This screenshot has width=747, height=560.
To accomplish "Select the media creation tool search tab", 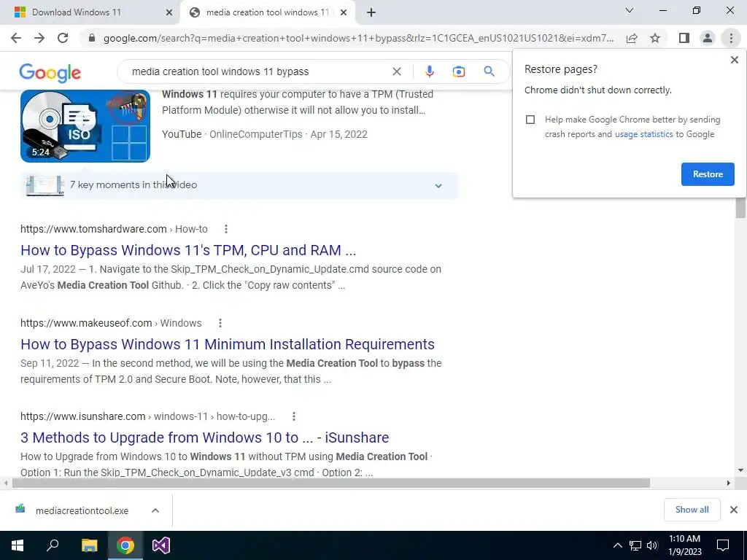I will pyautogui.click(x=268, y=12).
